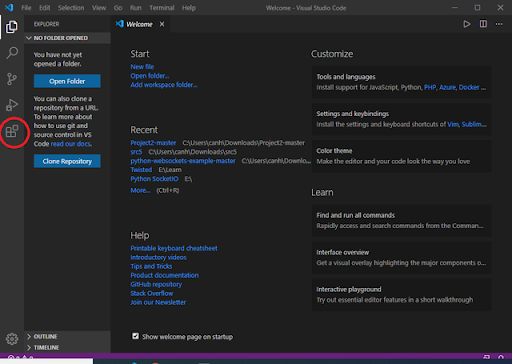Open the Color theme card
The width and height of the screenshot is (512, 364).
[x=401, y=156]
